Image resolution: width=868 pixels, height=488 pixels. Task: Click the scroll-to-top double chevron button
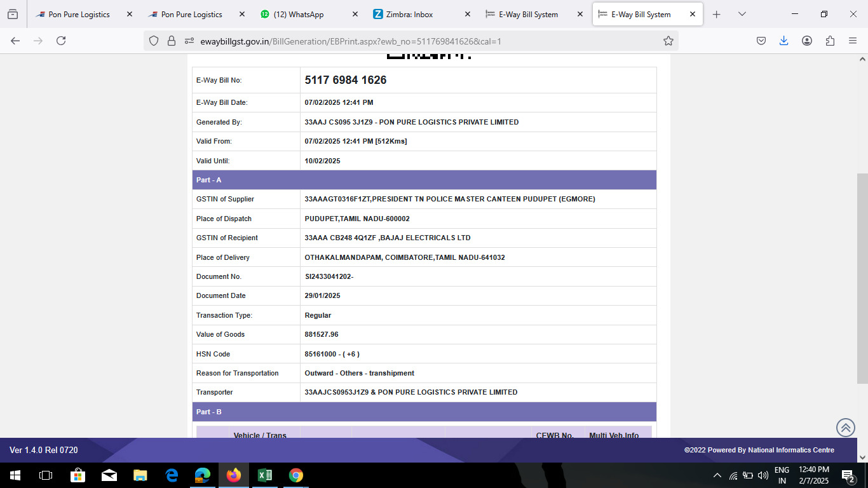[x=845, y=428]
